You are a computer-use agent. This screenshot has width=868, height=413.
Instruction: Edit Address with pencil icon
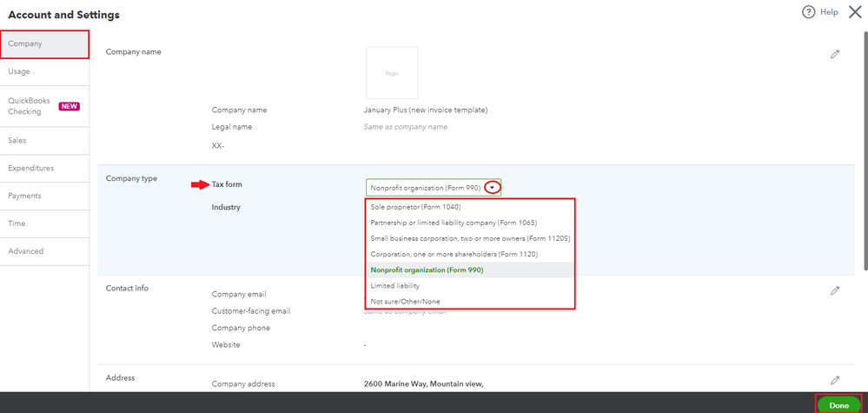pyautogui.click(x=835, y=380)
